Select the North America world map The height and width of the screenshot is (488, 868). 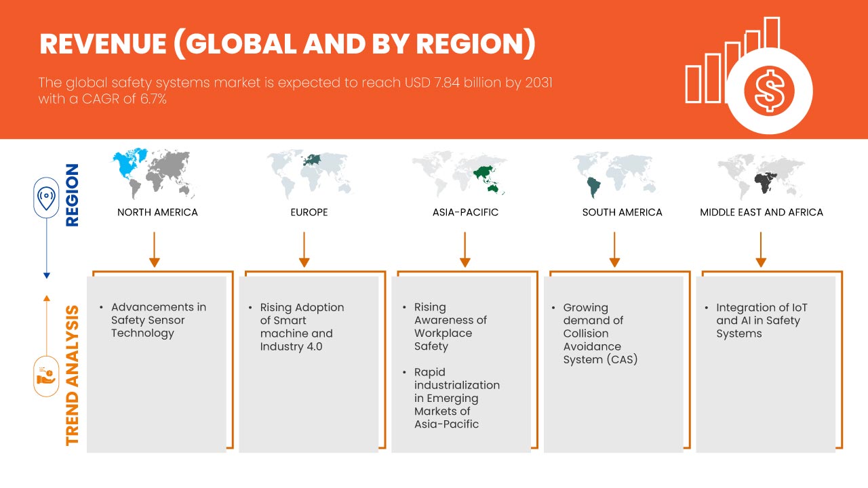[x=154, y=174]
